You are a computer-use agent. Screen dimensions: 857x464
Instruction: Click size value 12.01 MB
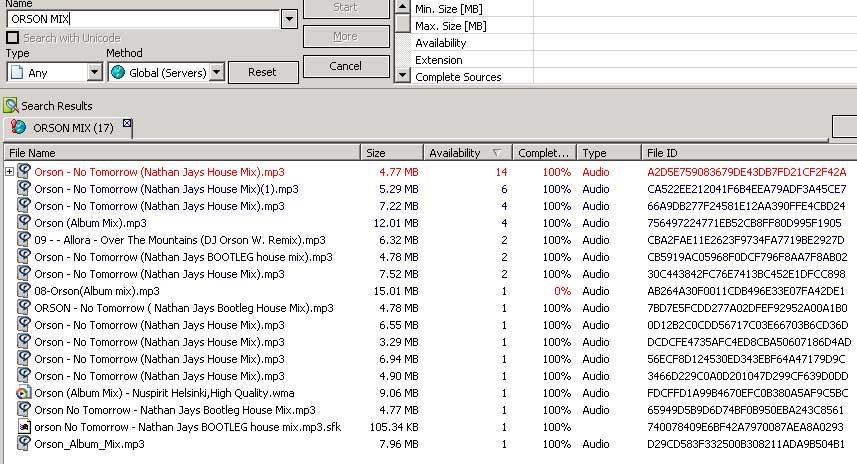(396, 223)
